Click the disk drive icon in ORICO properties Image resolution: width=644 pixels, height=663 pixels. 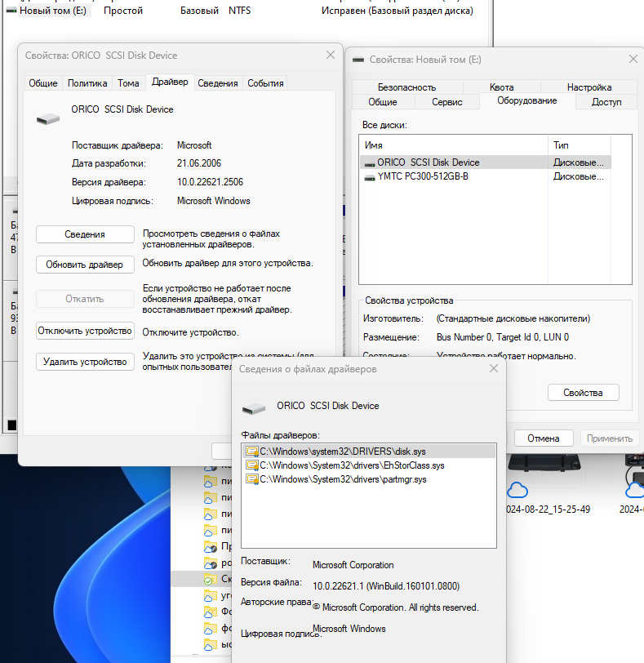click(x=48, y=119)
